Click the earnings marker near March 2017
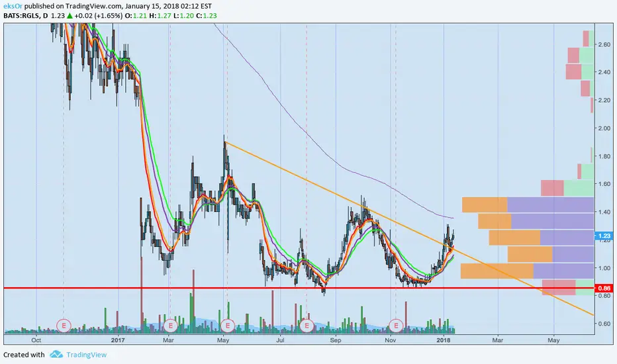 pyautogui.click(x=170, y=326)
